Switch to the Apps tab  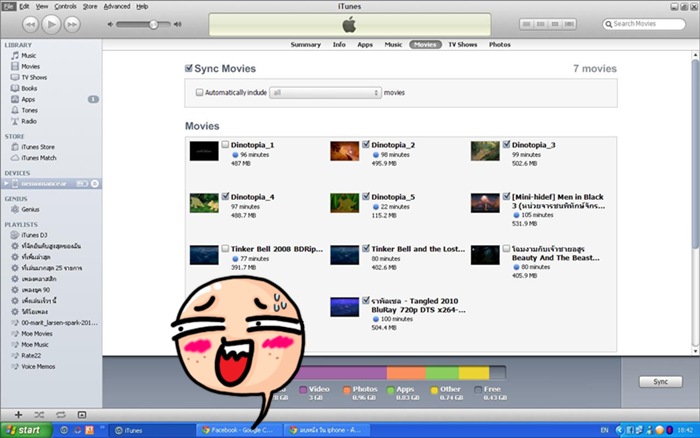pos(365,45)
